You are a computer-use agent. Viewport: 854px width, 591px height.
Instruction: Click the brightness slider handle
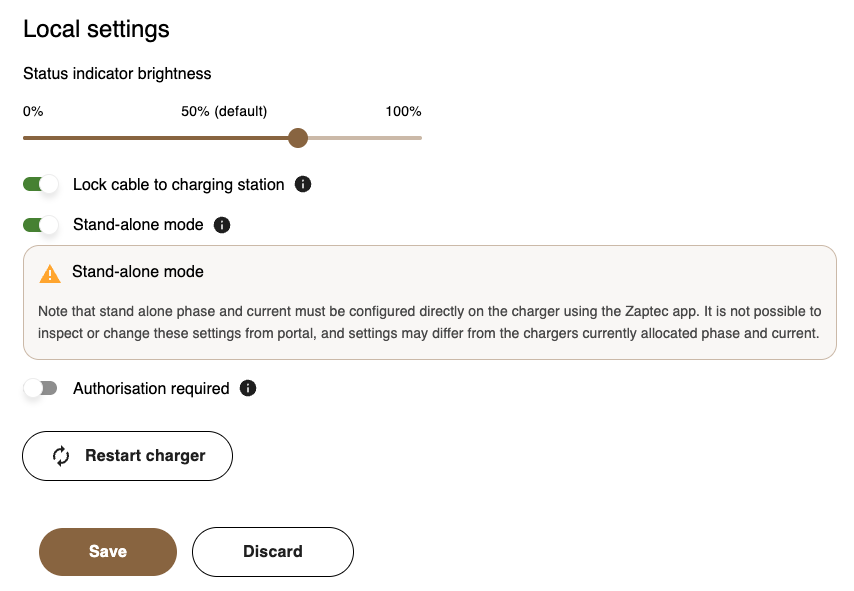point(297,138)
